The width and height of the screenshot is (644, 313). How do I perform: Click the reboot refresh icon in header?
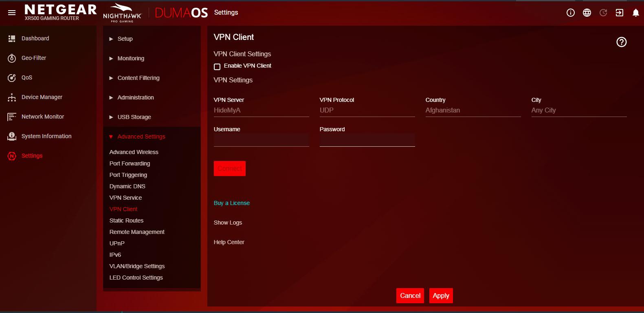(603, 13)
